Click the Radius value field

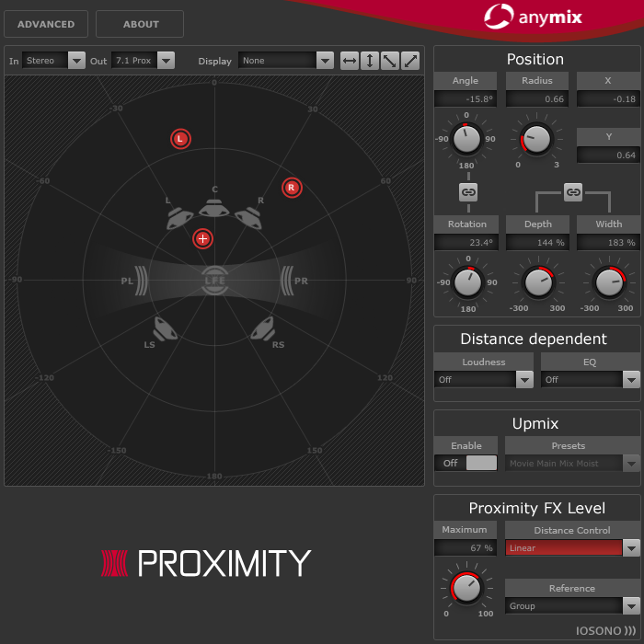coord(536,99)
